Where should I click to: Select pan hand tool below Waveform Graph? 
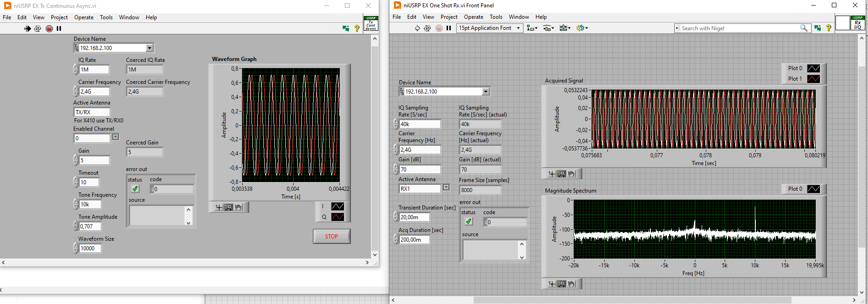tap(238, 207)
